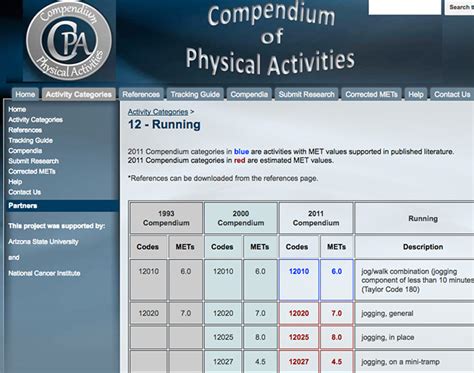Screen dimensions: 474x373
Task: Click the blue 6.0 METs value
Action: pos(337,271)
